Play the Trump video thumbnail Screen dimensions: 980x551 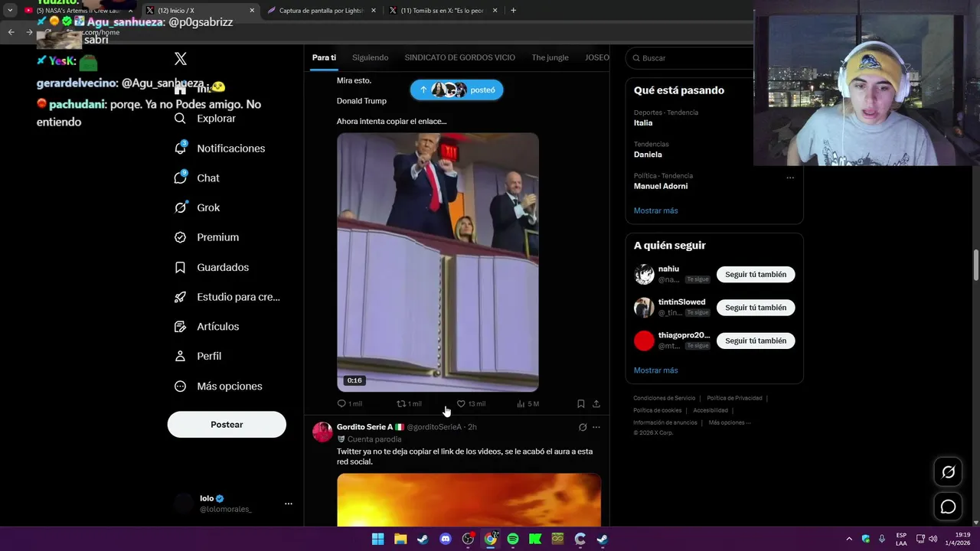pos(438,262)
